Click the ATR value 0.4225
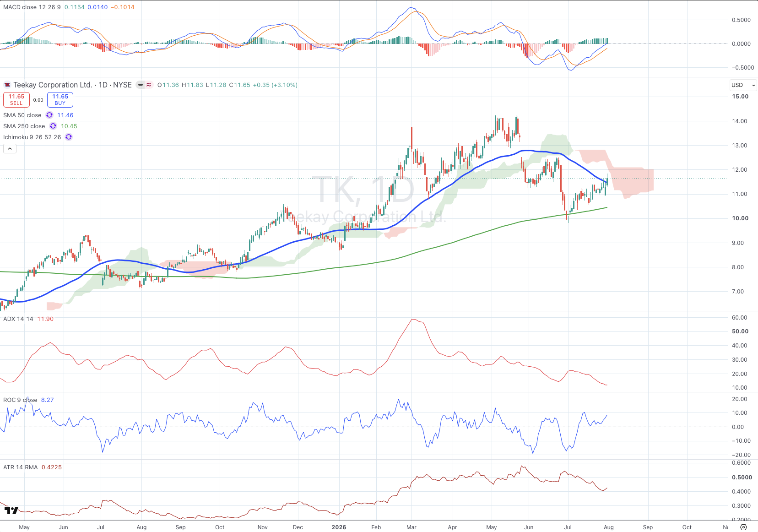758x532 pixels. coord(52,467)
